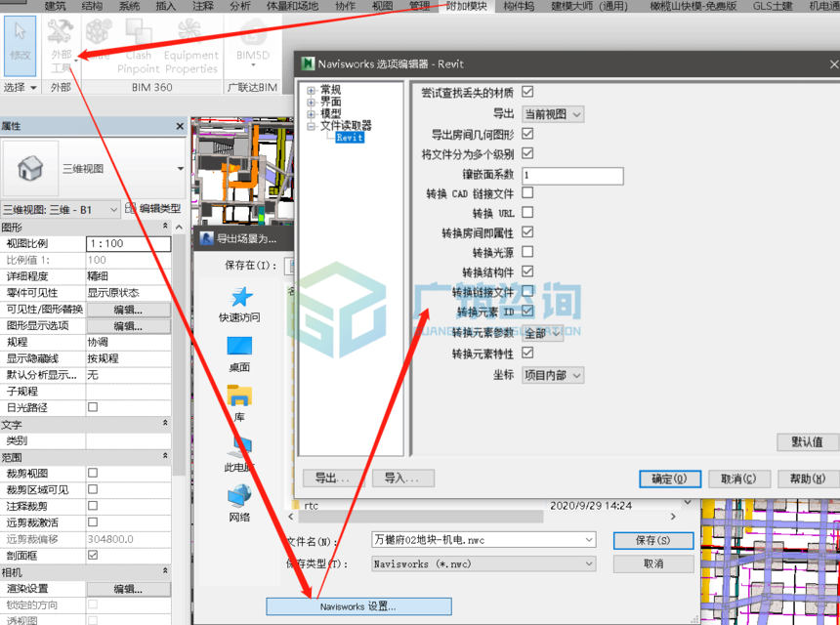The image size is (840, 625).
Task: Click the 保存(S) Save button
Action: coord(653,540)
